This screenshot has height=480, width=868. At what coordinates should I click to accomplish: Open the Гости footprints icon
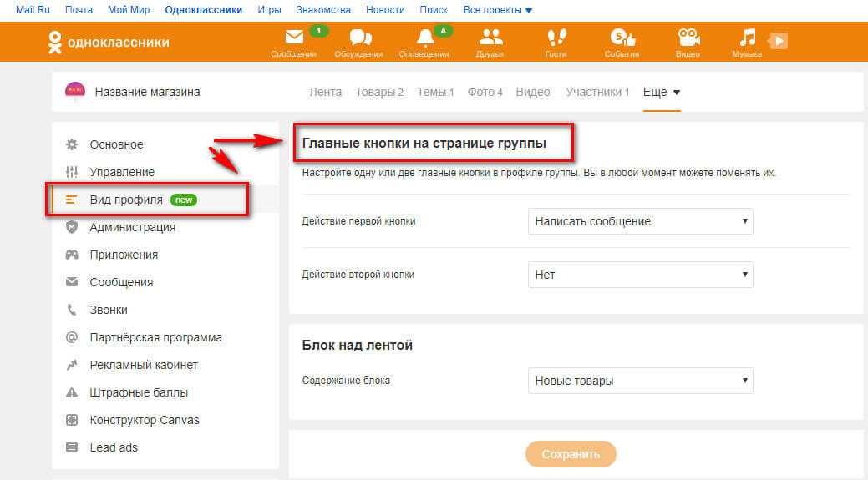pyautogui.click(x=556, y=38)
